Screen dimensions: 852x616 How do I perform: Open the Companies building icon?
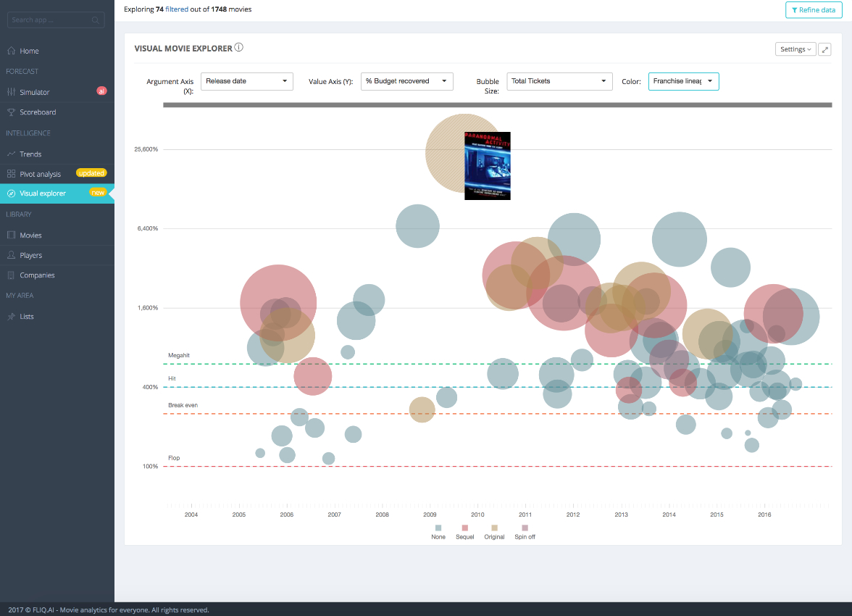[x=12, y=275]
